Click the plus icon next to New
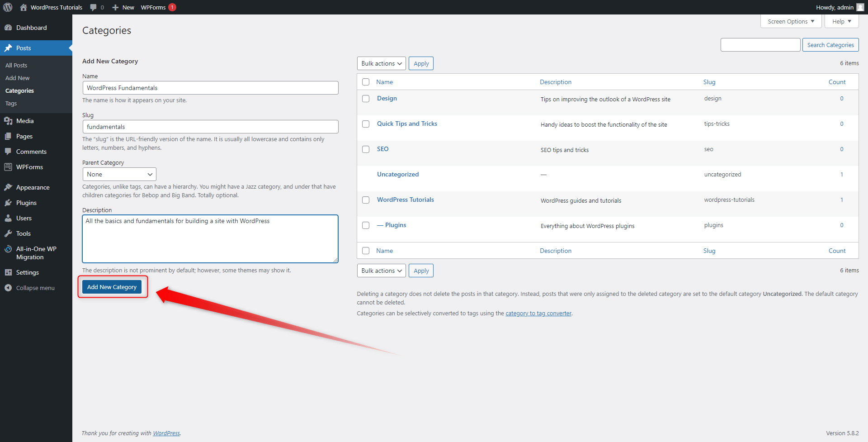The image size is (868, 442). click(115, 7)
